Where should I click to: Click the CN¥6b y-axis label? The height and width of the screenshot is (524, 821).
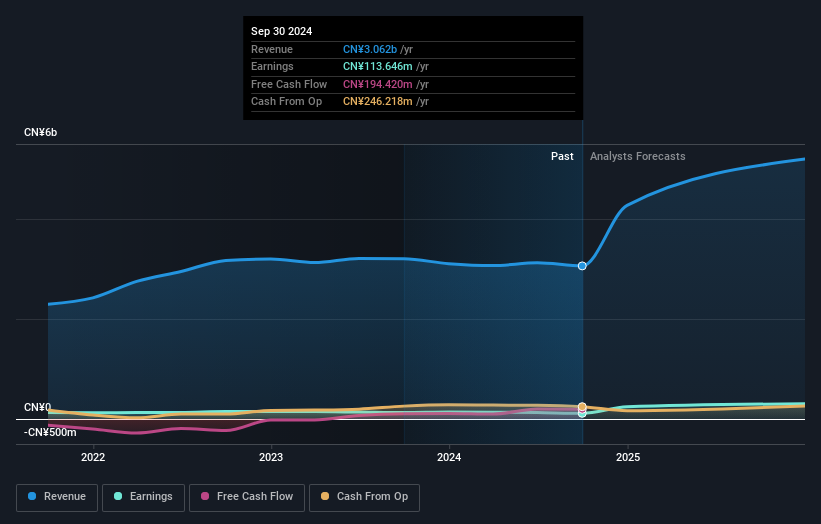point(40,132)
